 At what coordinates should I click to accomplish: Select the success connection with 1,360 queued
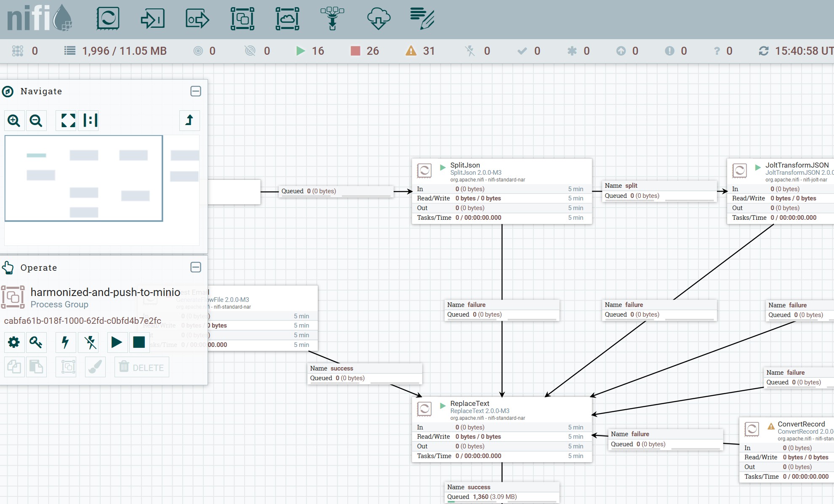pos(502,492)
